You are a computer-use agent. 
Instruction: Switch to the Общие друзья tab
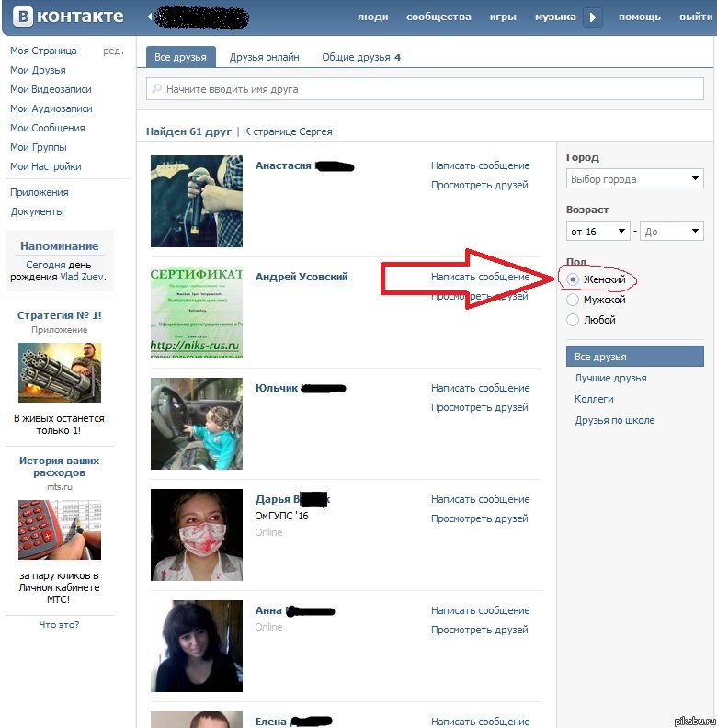click(360, 57)
